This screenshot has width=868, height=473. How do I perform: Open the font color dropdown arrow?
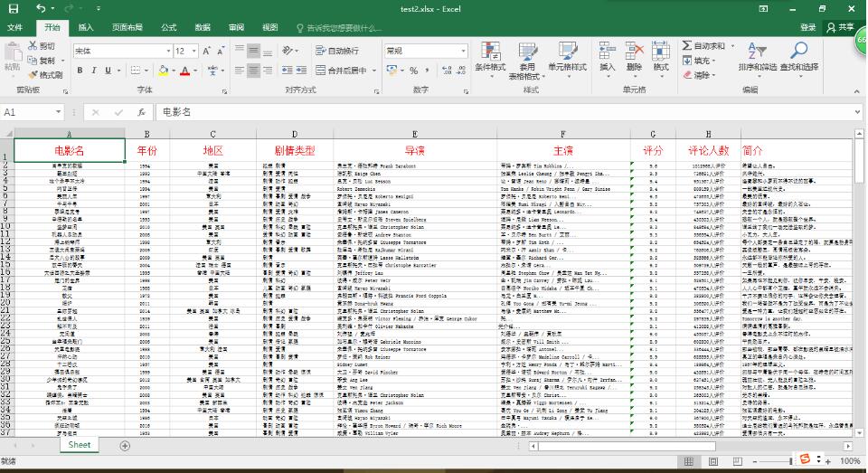pyautogui.click(x=195, y=71)
